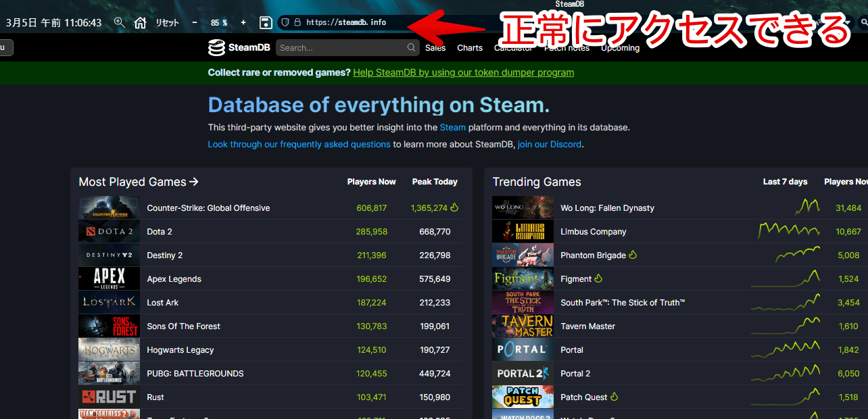This screenshot has height=419, width=868.
Task: Open the Figment game link
Action: tap(576, 279)
